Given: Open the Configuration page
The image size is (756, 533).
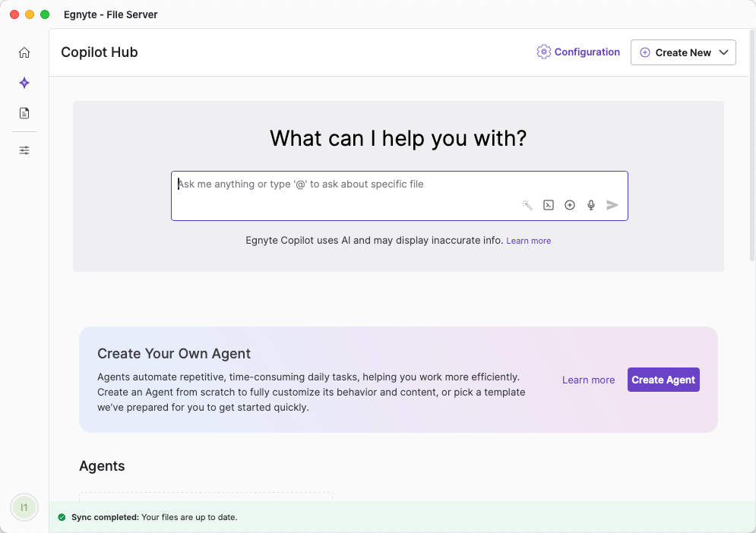Looking at the screenshot, I should [x=587, y=52].
